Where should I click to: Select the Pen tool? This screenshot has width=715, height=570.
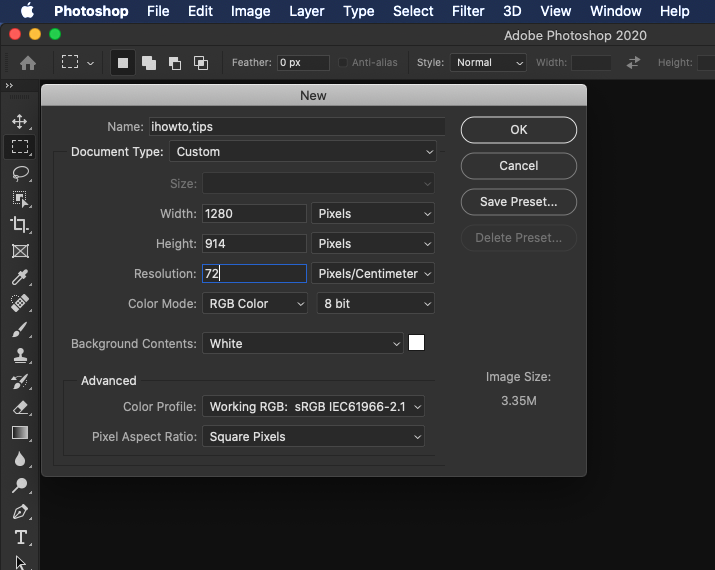(19, 511)
